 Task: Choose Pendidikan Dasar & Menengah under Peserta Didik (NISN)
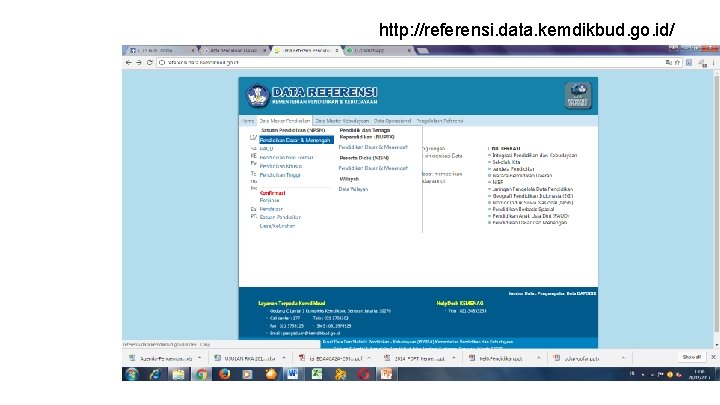373,168
